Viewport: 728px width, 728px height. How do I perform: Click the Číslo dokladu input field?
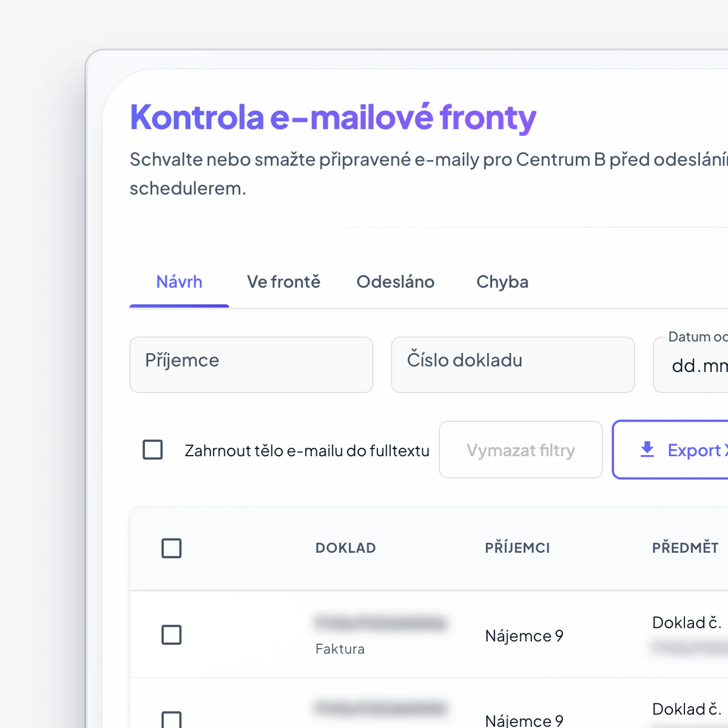[x=513, y=365]
